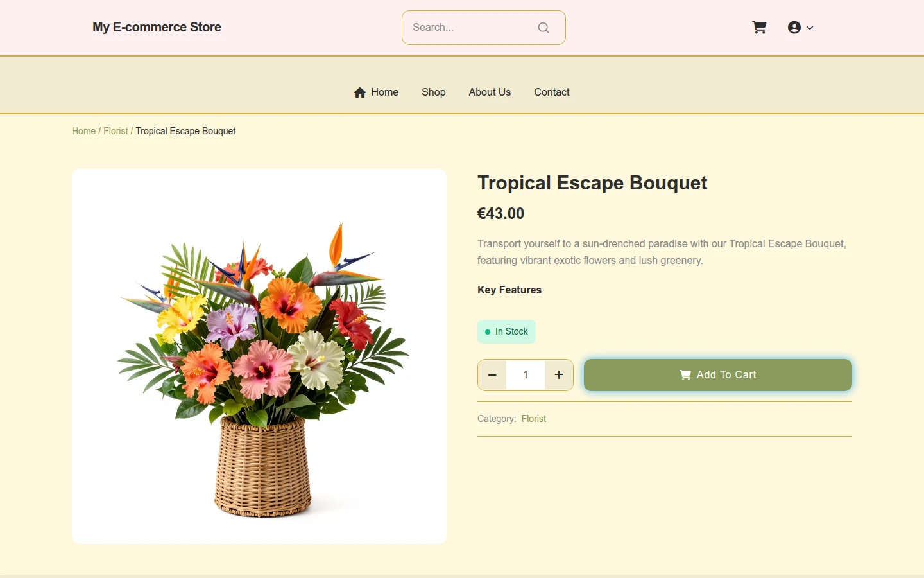Click the product description paragraph
This screenshot has height=578, width=924.
(x=662, y=252)
